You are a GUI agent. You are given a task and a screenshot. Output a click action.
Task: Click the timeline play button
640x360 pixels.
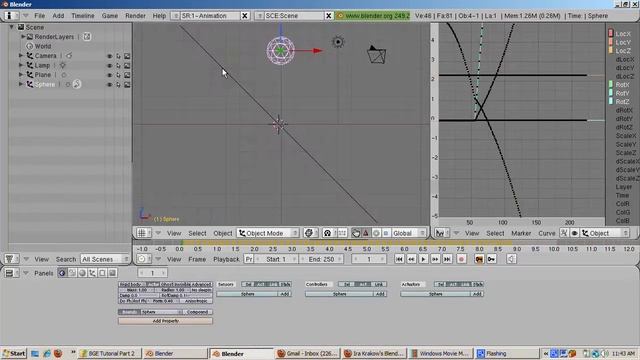pyautogui.click(x=423, y=259)
